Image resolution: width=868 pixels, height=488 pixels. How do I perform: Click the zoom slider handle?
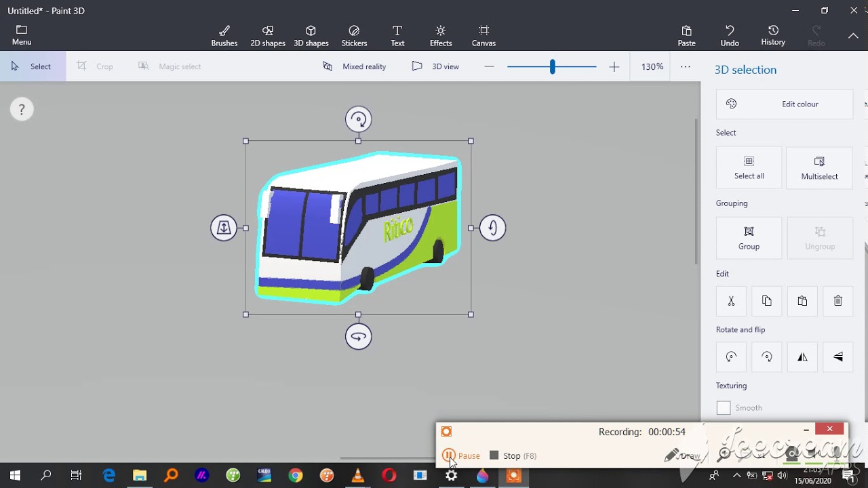552,66
